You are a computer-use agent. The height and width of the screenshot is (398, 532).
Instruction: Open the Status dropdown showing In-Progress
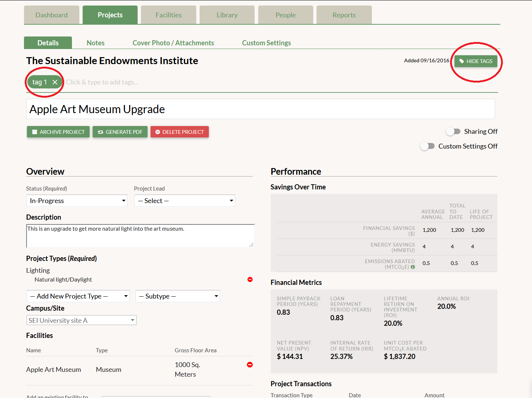(x=77, y=201)
